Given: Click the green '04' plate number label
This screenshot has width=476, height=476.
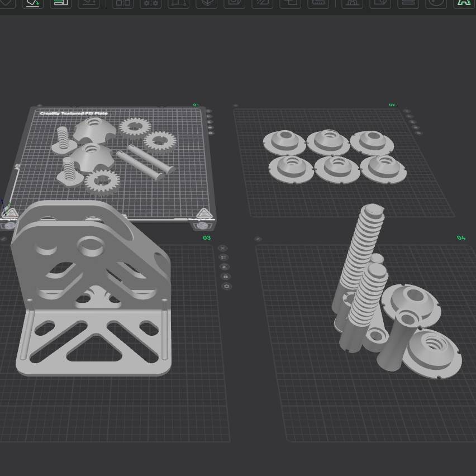Looking at the screenshot, I should [x=460, y=238].
